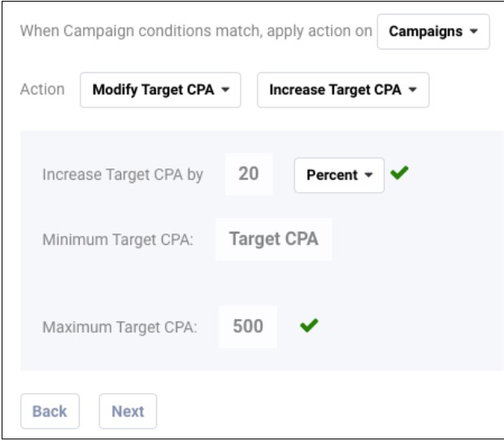Viewport: 504px width, 441px height.
Task: Click the green checkmark beside Percent dropdown
Action: point(398,173)
